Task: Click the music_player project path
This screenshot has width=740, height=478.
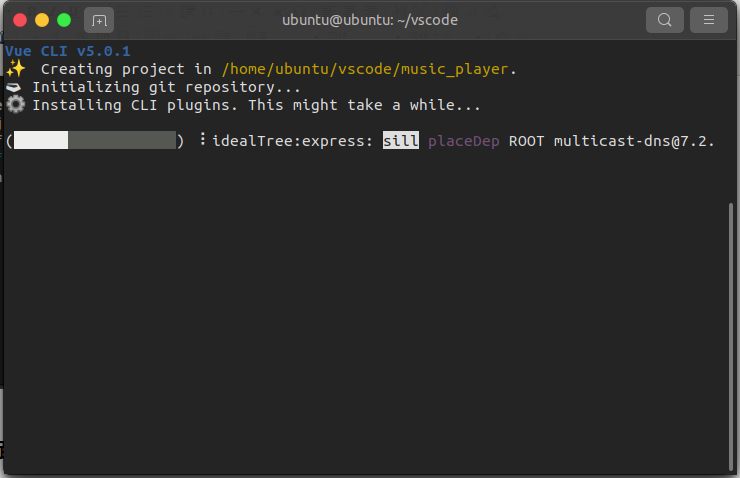Action: pyautogui.click(x=368, y=69)
